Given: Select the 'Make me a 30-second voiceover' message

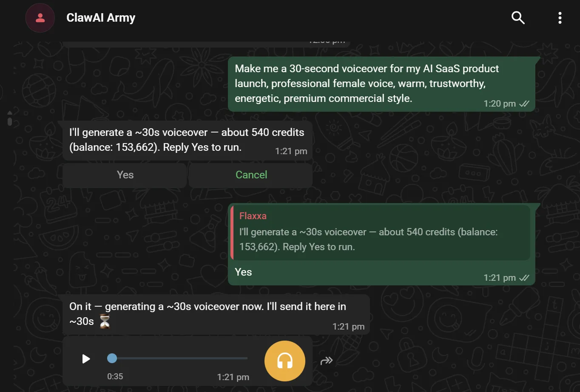Looking at the screenshot, I should [381, 84].
